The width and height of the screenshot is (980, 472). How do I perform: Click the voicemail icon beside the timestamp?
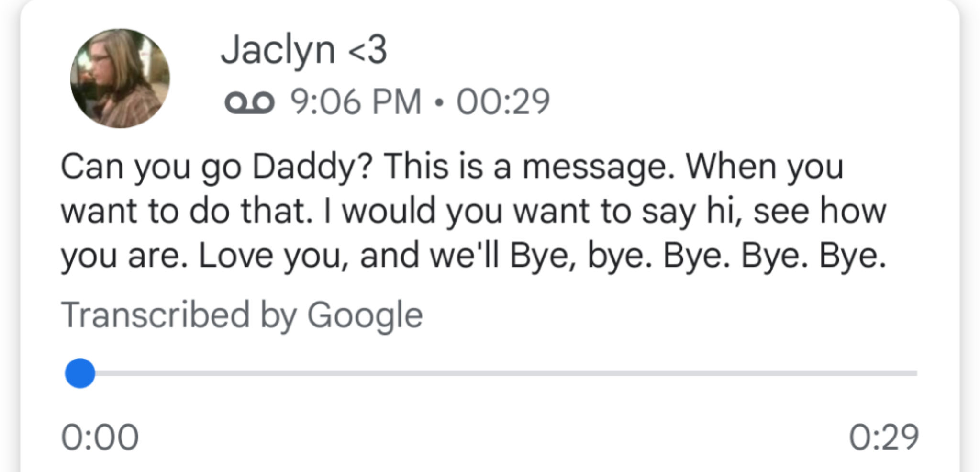[249, 103]
